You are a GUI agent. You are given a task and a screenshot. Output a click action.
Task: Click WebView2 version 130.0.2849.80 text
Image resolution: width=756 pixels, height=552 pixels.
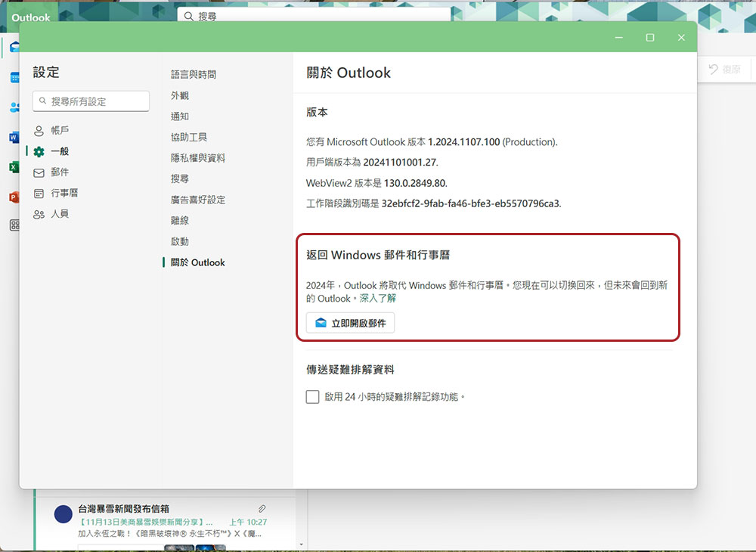(x=415, y=183)
